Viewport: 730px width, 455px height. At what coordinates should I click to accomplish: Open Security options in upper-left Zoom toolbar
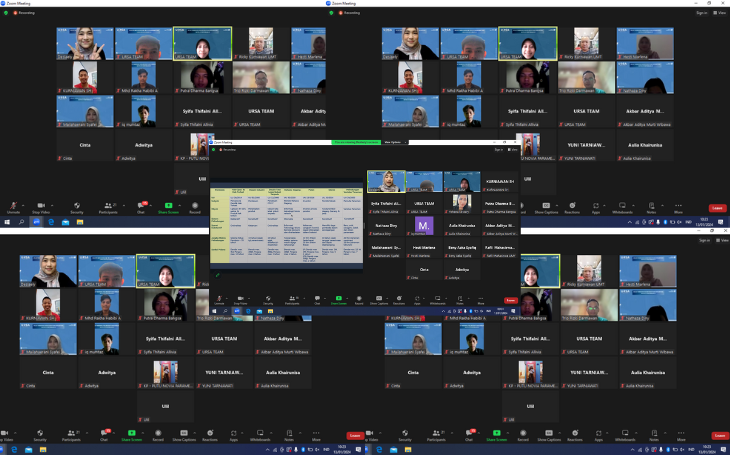77,208
